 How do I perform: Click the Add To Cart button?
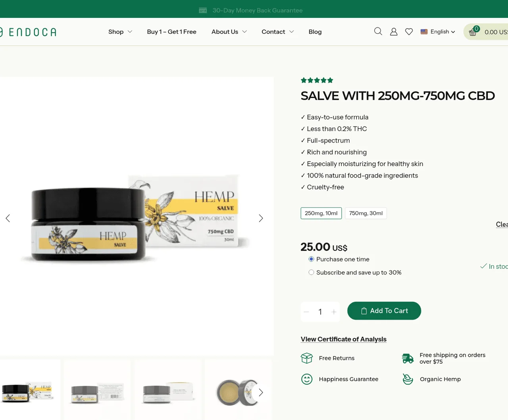pos(384,311)
